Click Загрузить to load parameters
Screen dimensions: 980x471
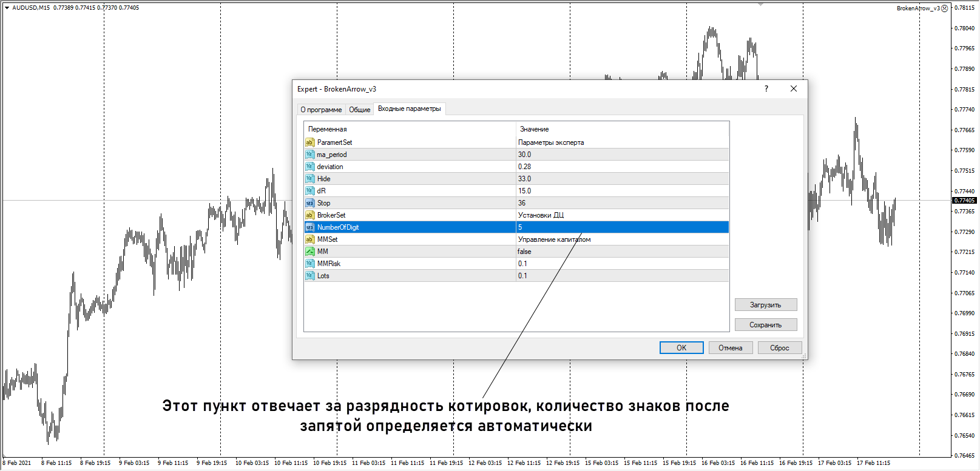point(765,305)
